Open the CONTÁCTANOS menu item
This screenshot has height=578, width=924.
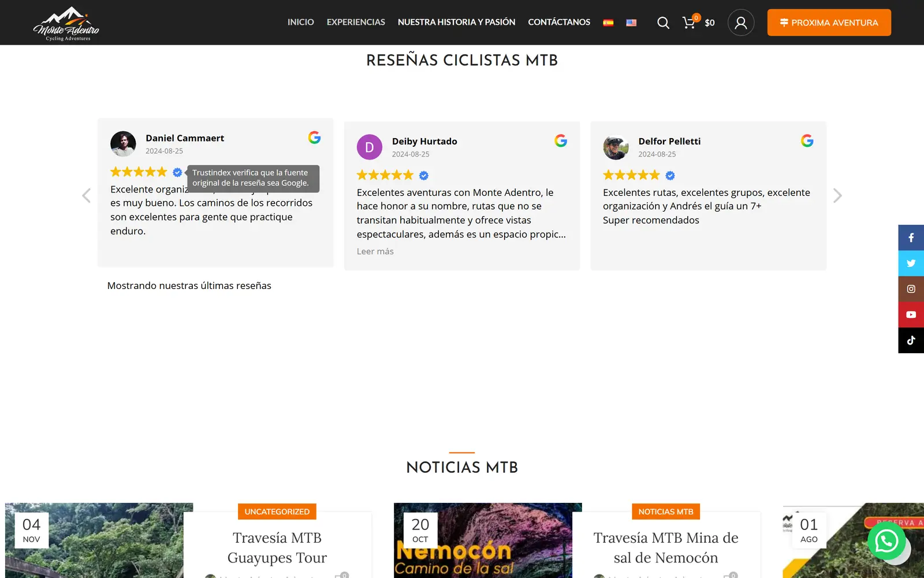(559, 22)
